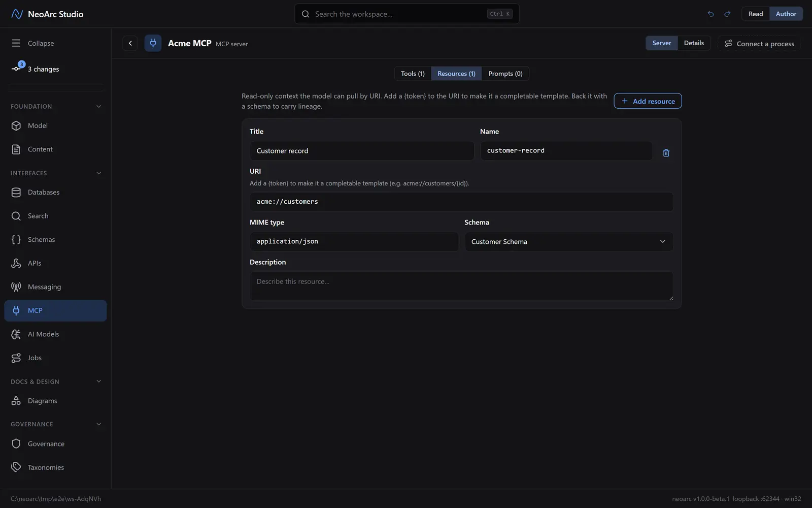Click the Description text area
Image resolution: width=812 pixels, height=508 pixels.
click(x=461, y=286)
